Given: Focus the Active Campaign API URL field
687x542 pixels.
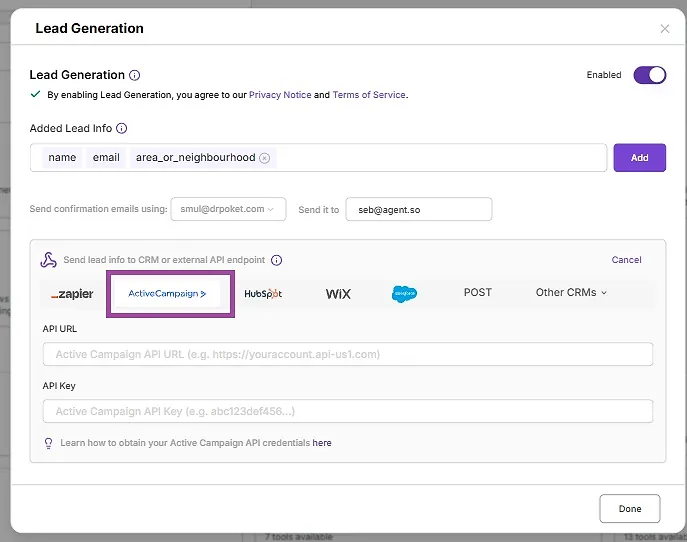Looking at the screenshot, I should pyautogui.click(x=348, y=354).
